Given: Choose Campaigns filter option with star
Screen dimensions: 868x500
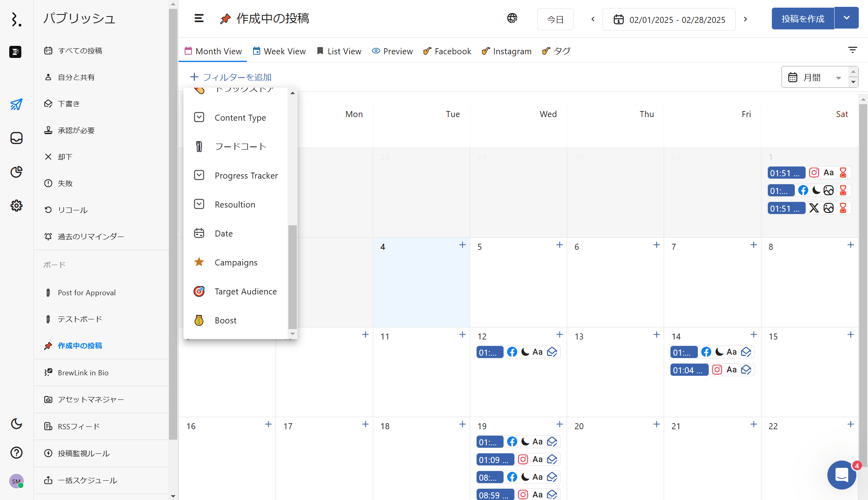Looking at the screenshot, I should coord(236,262).
